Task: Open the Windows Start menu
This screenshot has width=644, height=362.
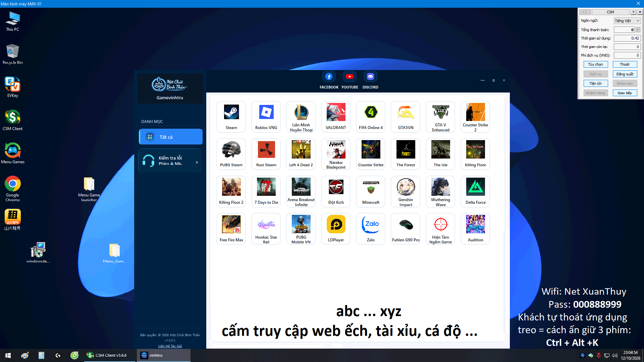Action: point(8,355)
